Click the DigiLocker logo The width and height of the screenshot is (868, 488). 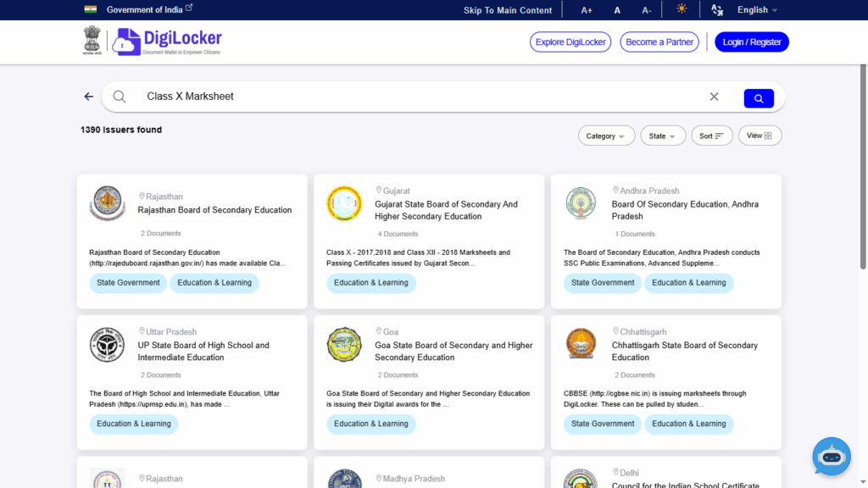point(167,42)
